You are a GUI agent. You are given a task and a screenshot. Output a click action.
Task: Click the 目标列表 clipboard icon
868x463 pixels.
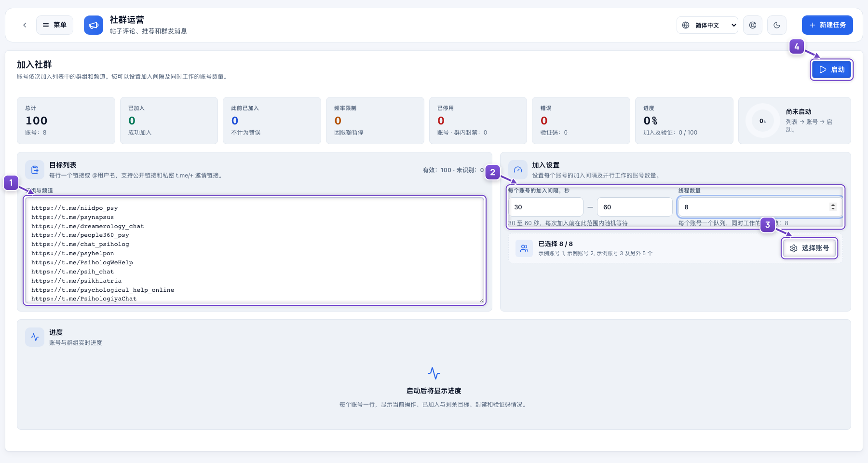coord(35,170)
